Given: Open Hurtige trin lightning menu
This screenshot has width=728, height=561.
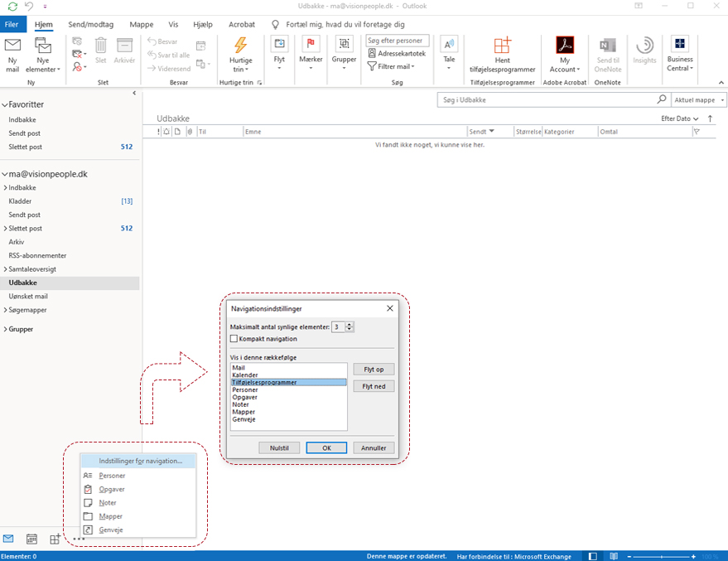Looking at the screenshot, I should point(240,55).
